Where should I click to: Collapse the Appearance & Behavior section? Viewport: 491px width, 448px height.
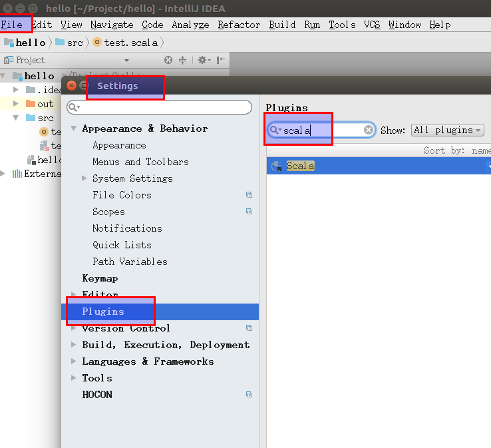[74, 128]
